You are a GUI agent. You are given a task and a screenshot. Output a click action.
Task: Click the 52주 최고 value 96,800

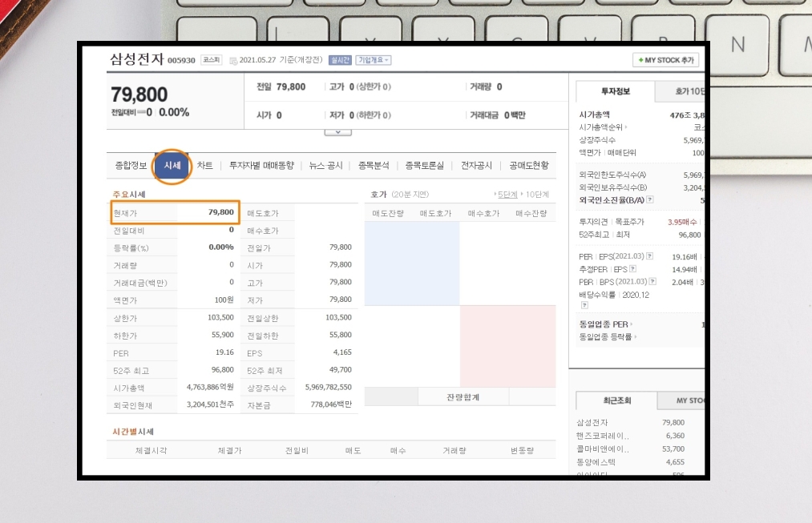(223, 370)
